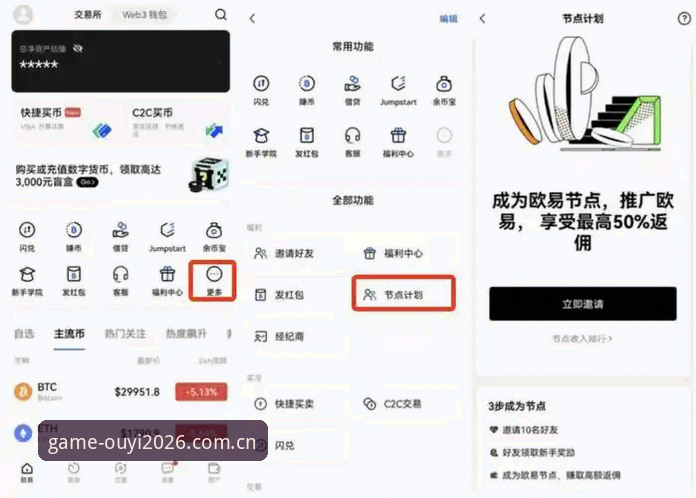Go back from the functions page
Image resolution: width=696 pixels, height=498 pixels.
pyautogui.click(x=253, y=18)
